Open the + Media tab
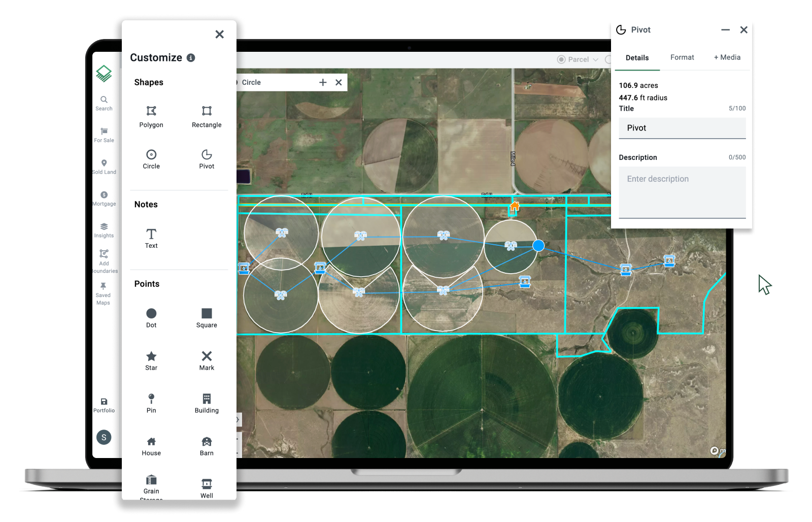This screenshot has width=812, height=522. [727, 57]
